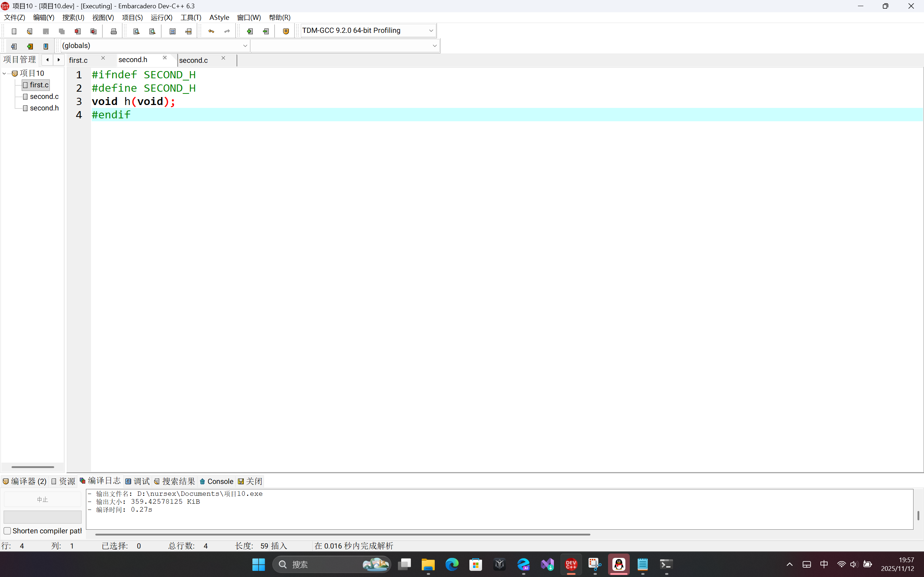Open the QQ penguin taskbar icon
Screen dimensions: 924x577
tap(619, 564)
